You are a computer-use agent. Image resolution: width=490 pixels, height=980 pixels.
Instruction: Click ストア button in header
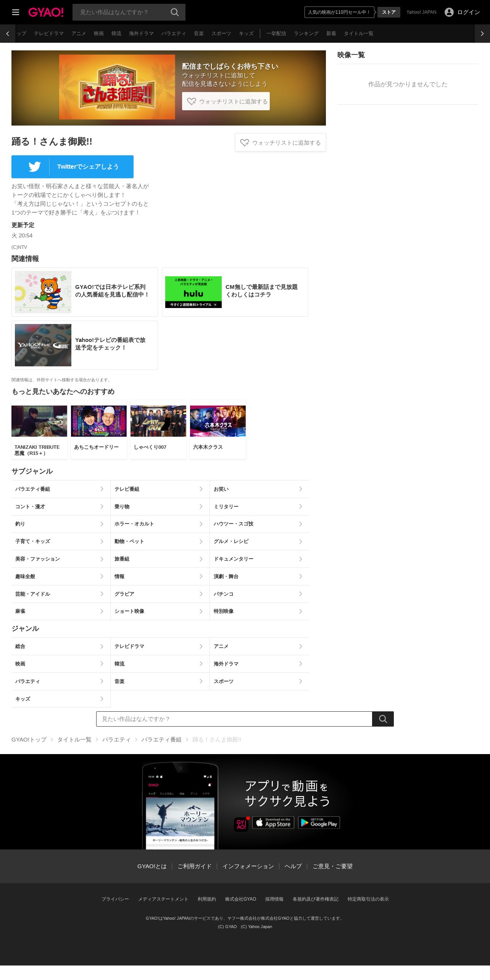[x=389, y=12]
